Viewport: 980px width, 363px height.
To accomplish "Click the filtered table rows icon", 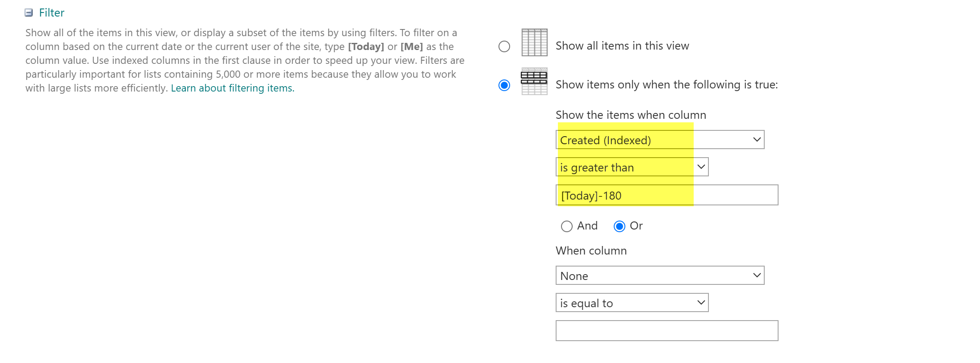I will tap(534, 81).
